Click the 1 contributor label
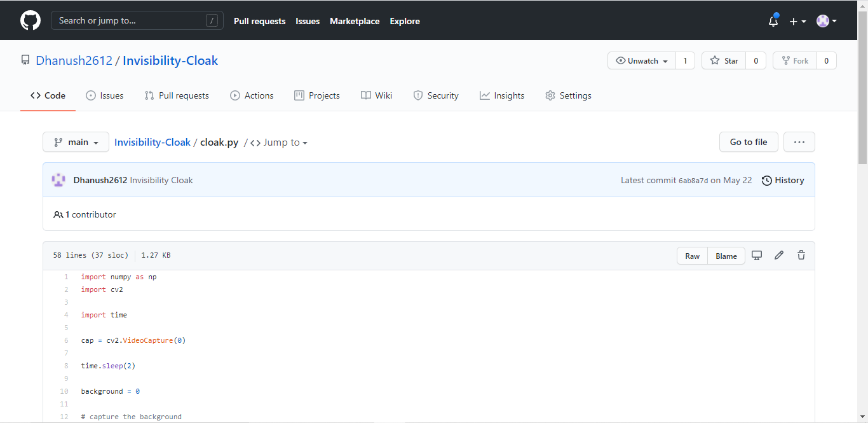The width and height of the screenshot is (868, 423). point(85,214)
